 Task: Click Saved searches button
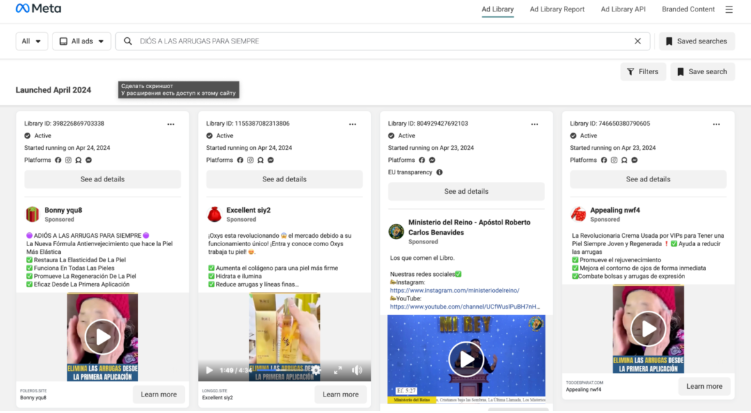coord(696,41)
